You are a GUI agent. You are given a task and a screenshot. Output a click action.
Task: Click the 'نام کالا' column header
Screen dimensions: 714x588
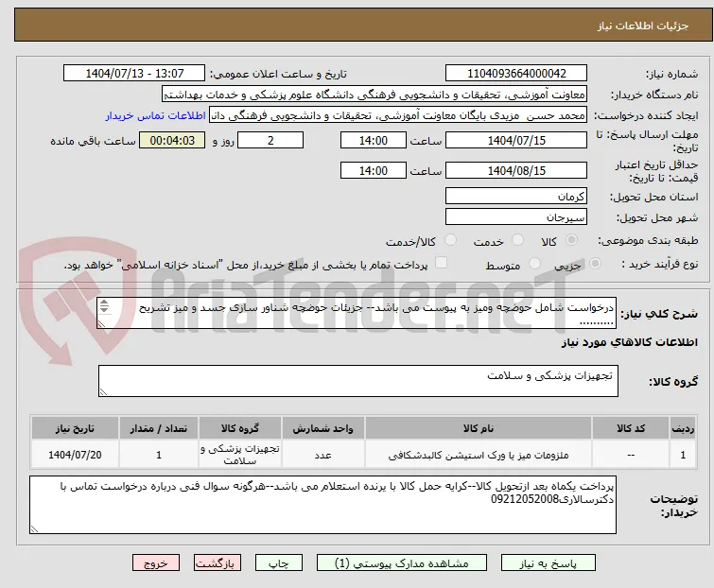click(x=479, y=428)
